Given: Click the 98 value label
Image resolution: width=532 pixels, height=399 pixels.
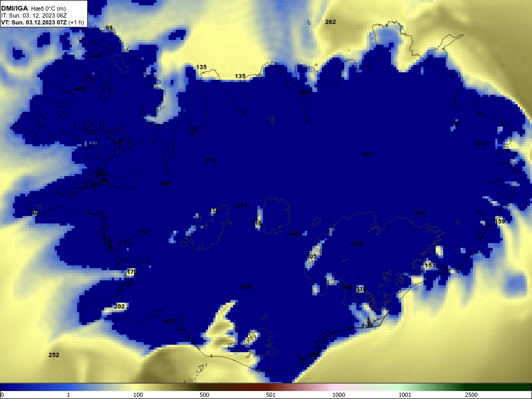Looking at the screenshot, I should [109, 28].
